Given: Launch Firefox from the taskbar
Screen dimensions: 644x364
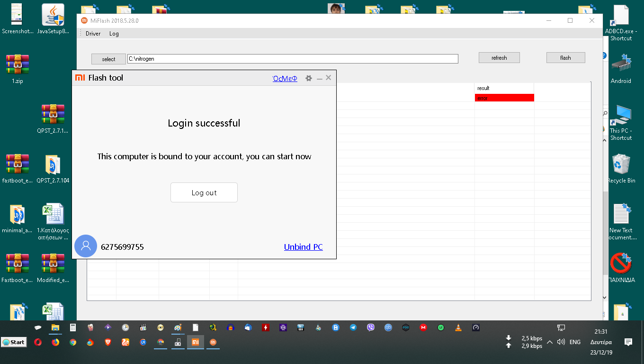Looking at the screenshot, I should point(55,342).
